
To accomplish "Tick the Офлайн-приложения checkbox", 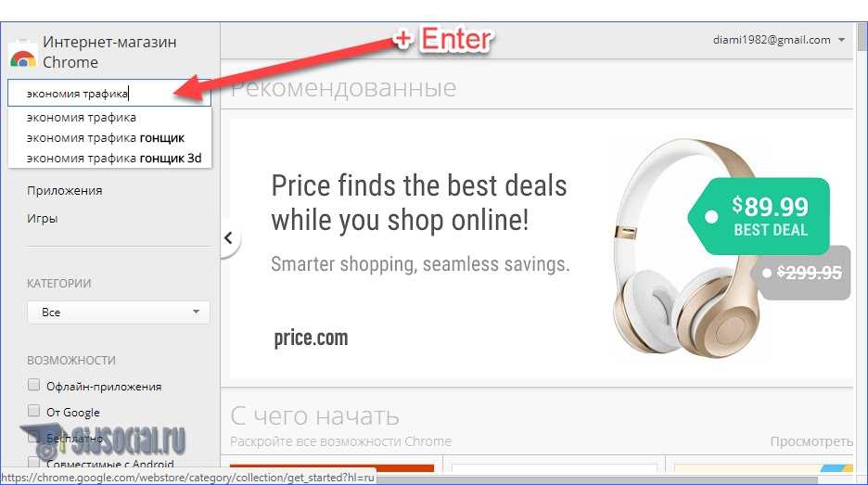I will 33,385.
